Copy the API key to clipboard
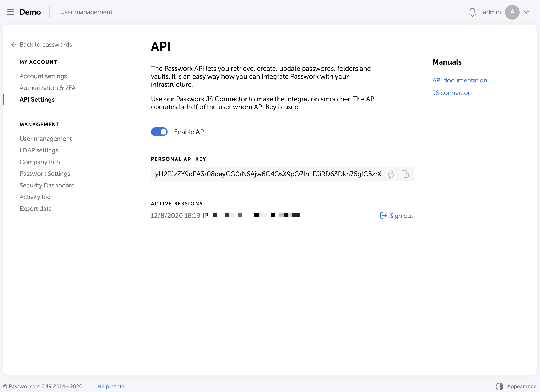 point(405,174)
